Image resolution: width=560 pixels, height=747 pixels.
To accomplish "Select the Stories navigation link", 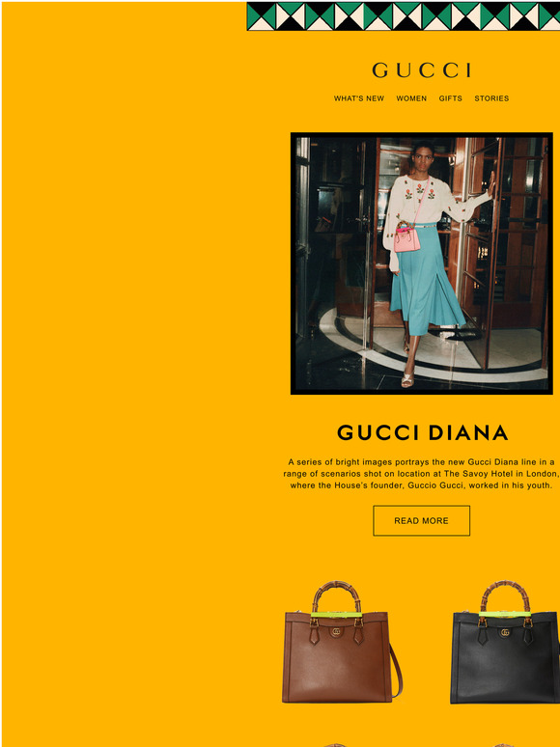I will [x=491, y=98].
